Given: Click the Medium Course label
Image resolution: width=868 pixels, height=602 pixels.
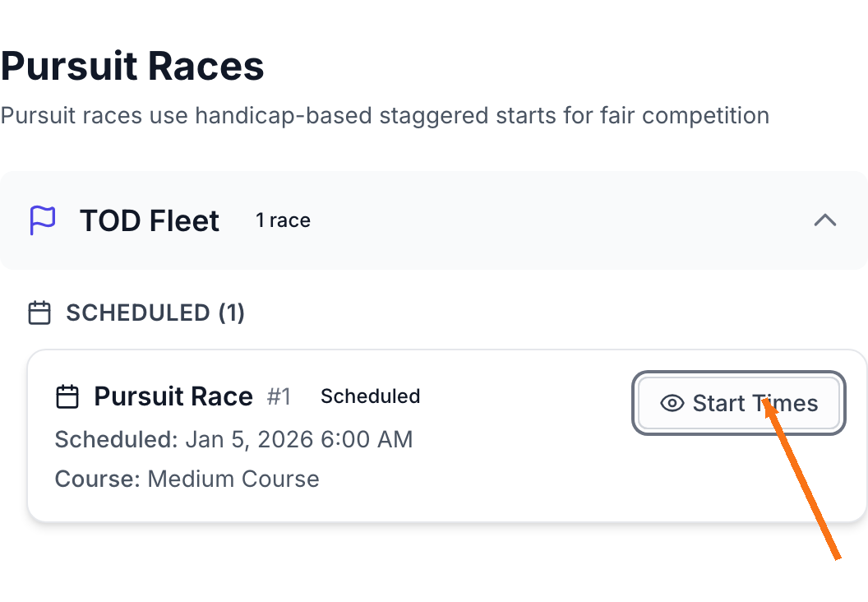Looking at the screenshot, I should (233, 479).
